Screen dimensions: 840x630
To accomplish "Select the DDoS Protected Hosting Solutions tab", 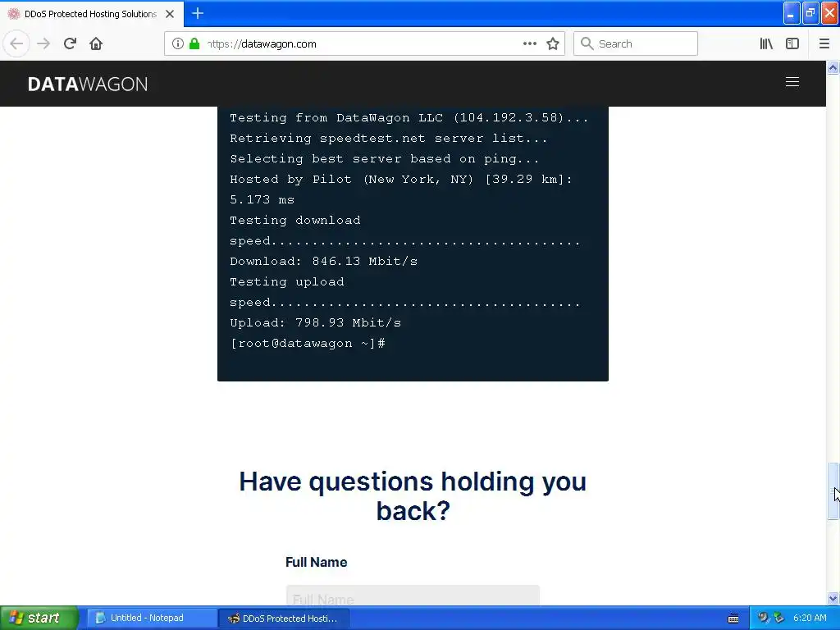I will pyautogui.click(x=92, y=14).
